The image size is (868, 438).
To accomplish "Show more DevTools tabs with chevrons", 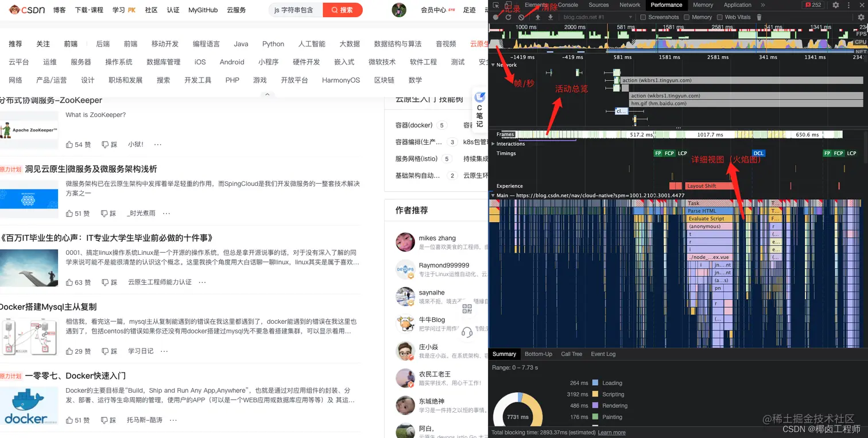I will click(x=762, y=5).
